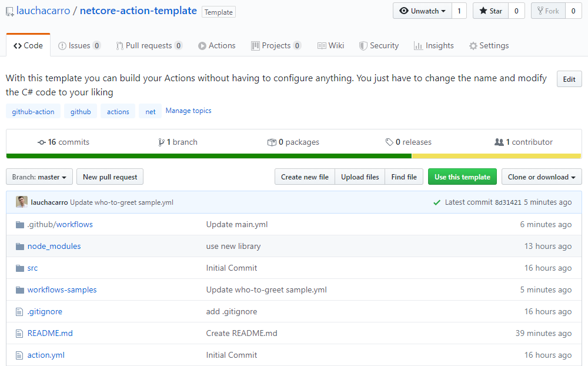Click the folder icon for .github/workflows
The height and width of the screenshot is (366, 588).
tap(20, 225)
